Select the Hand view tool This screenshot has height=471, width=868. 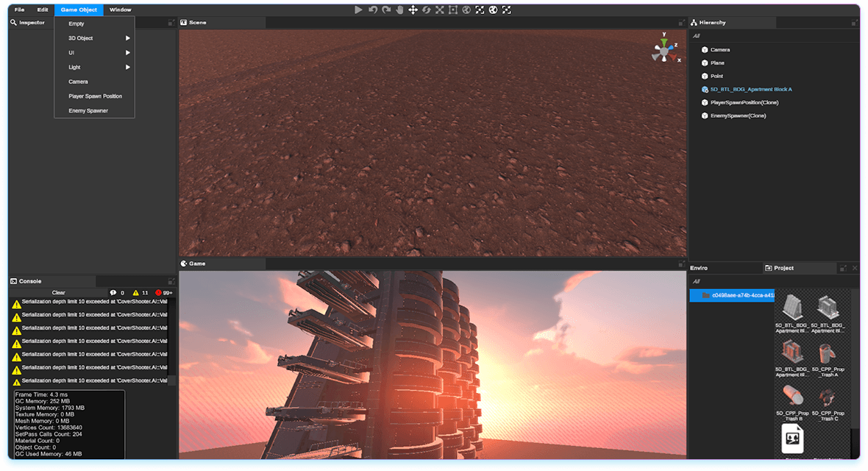(399, 10)
